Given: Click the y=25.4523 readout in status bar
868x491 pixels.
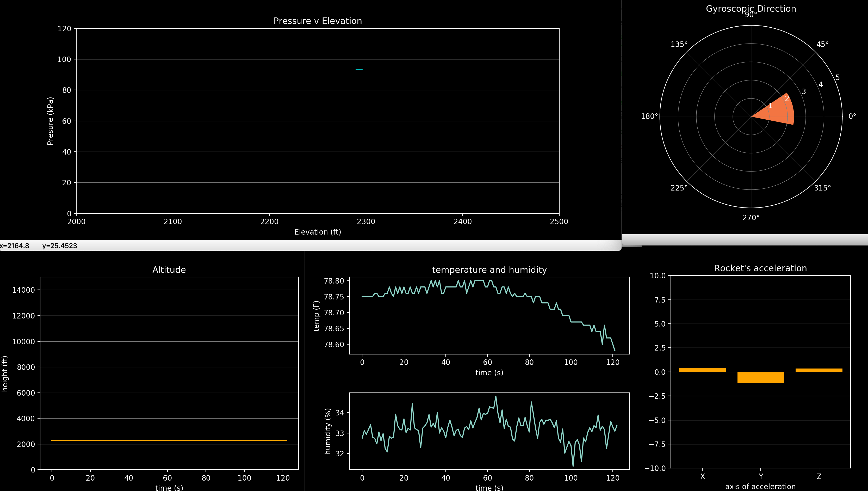Looking at the screenshot, I should (x=60, y=246).
